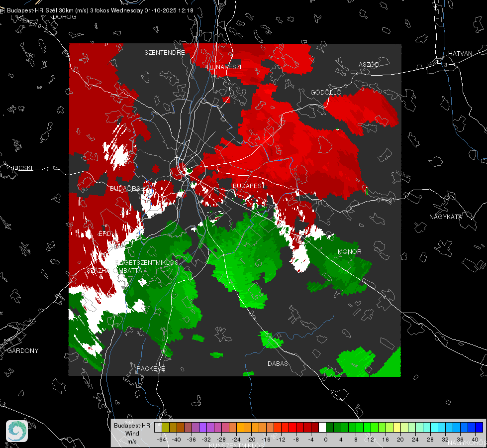The height and width of the screenshot is (448, 487).
Task: Click the 0 value on the legend scale
Action: [x=326, y=440]
